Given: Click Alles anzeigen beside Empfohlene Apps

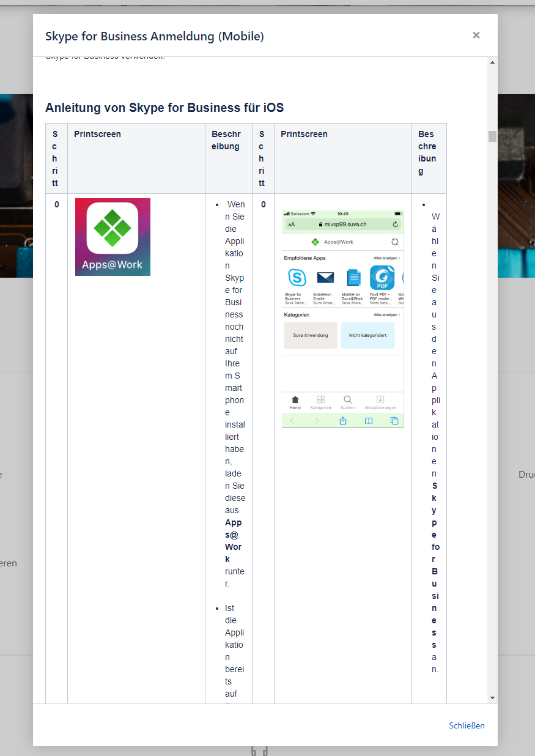Looking at the screenshot, I should tap(386, 258).
